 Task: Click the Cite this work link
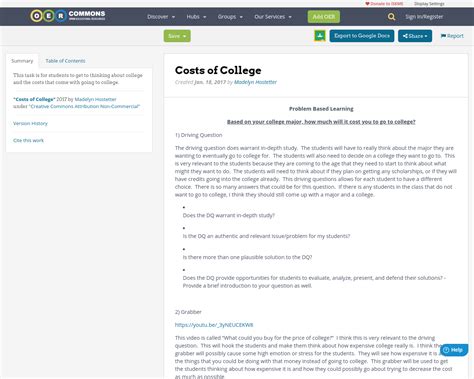[28, 140]
